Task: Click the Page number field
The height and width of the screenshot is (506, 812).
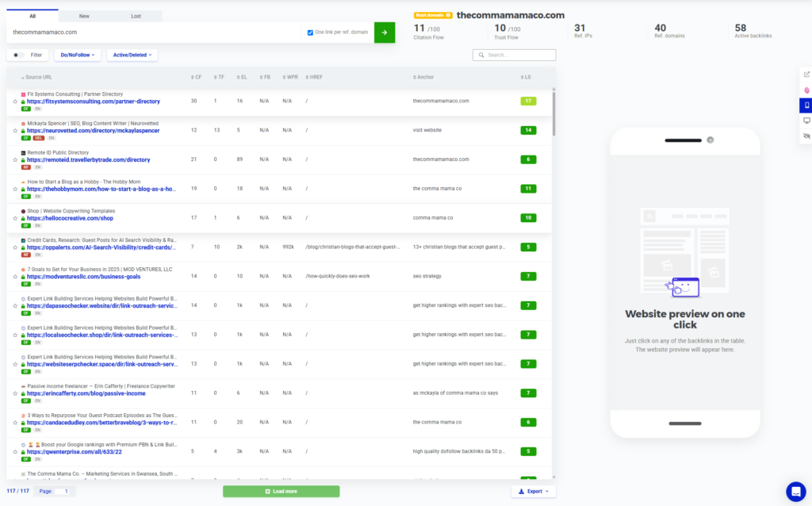Action: [63, 492]
